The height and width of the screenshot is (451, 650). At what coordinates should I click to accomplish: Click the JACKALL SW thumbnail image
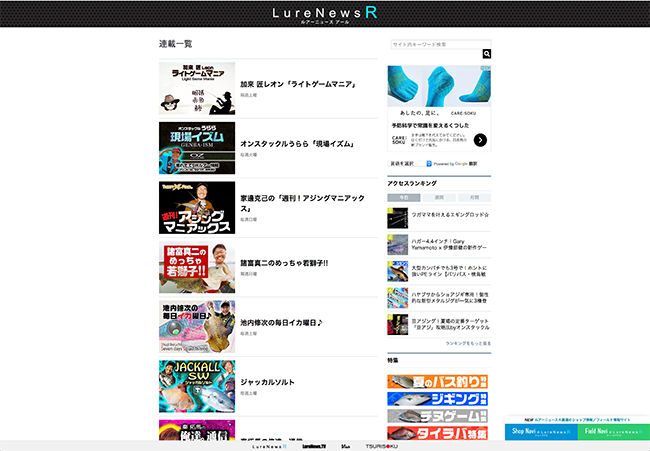(x=197, y=386)
